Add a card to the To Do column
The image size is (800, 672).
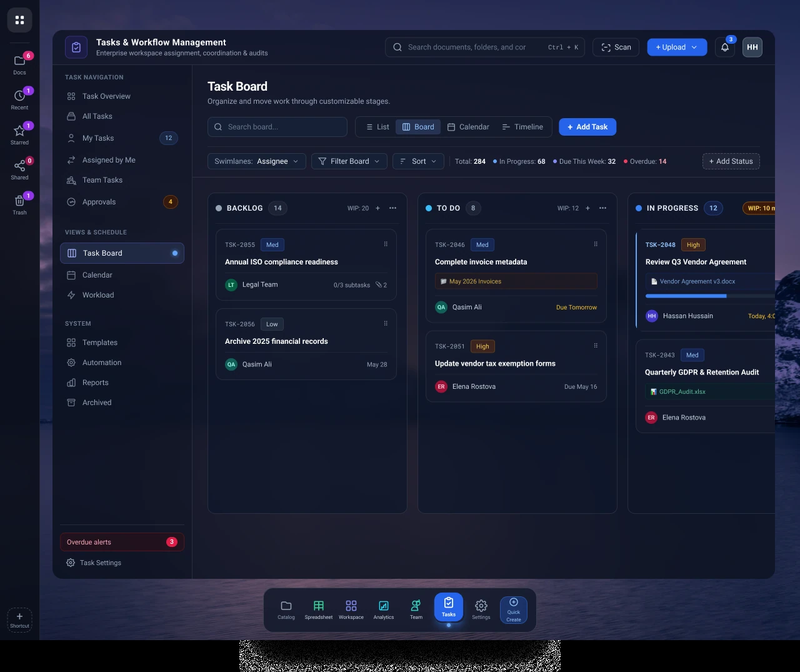pos(587,208)
